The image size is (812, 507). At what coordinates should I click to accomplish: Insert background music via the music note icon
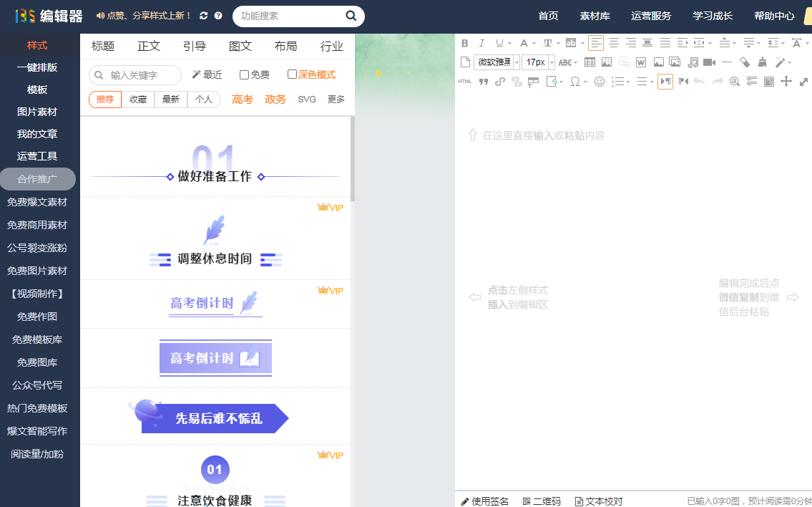coord(693,62)
